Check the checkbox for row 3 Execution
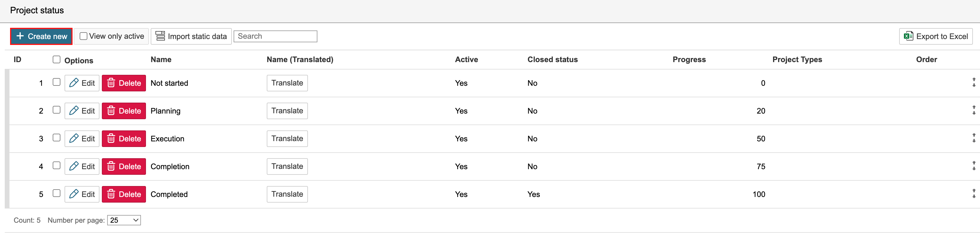The image size is (980, 236). (x=57, y=138)
